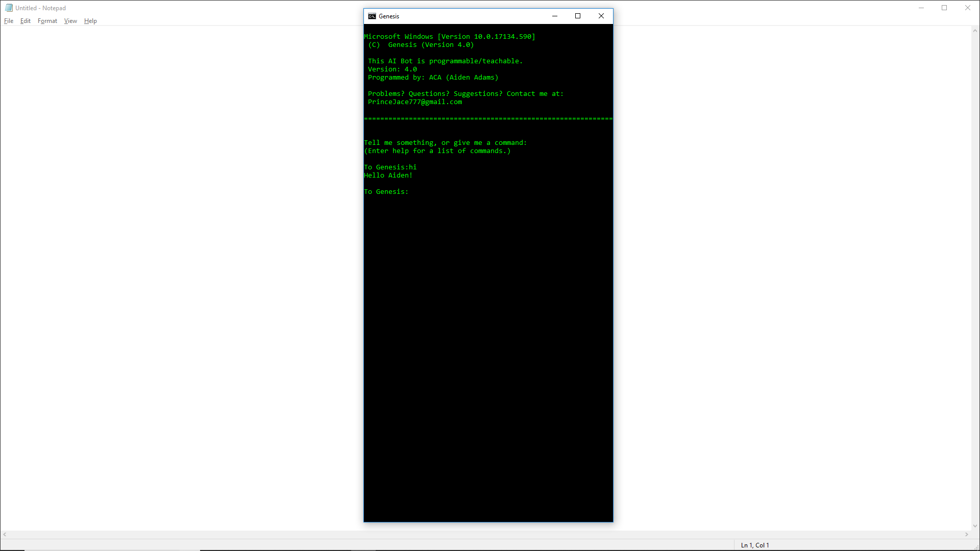Click the 'To Genesis:' input prompt line
The height and width of the screenshot is (551, 980).
pos(386,192)
